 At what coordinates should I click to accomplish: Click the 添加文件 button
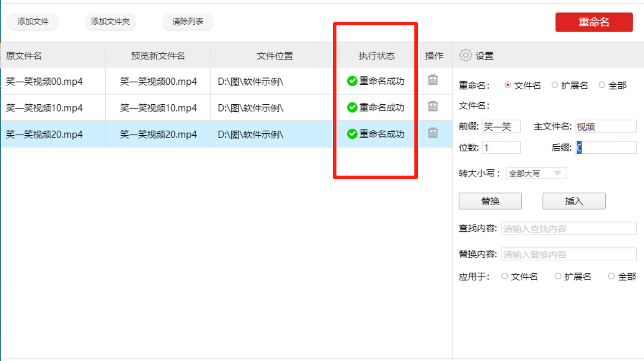33,22
